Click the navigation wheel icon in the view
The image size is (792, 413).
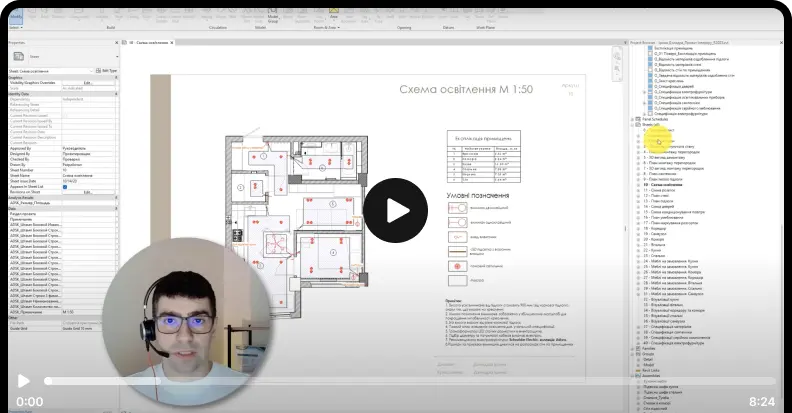coord(617,55)
